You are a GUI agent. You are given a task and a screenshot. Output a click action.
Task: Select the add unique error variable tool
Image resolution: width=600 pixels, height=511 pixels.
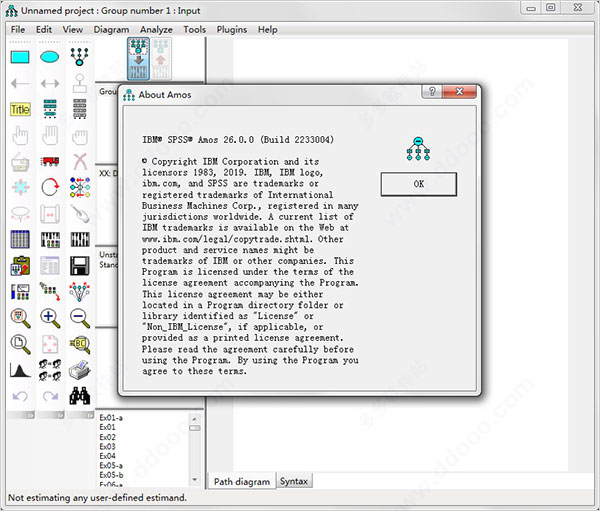point(80,83)
